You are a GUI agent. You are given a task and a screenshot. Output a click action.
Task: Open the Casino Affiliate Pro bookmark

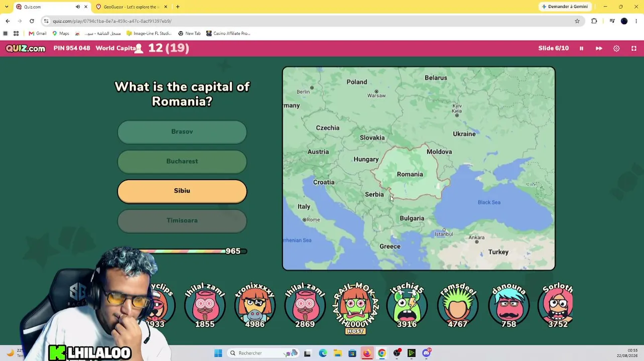228,34
